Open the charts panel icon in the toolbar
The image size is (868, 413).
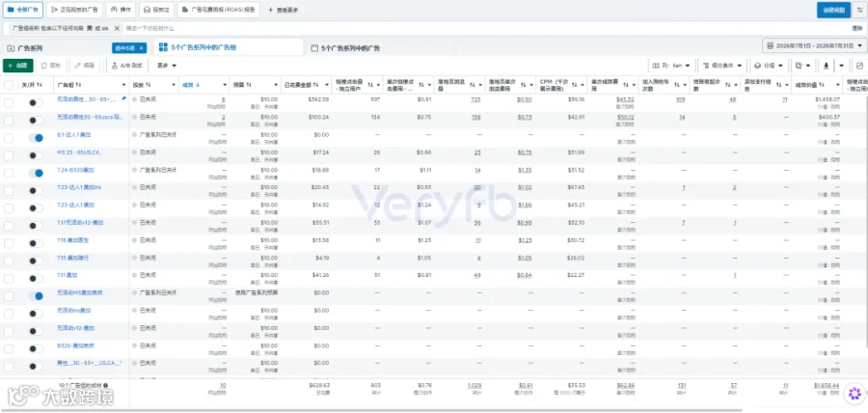859,66
